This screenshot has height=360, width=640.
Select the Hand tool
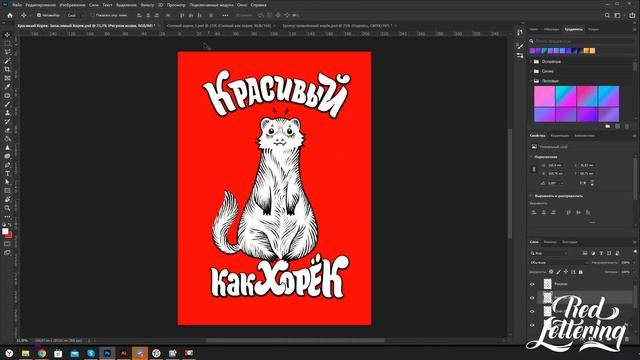7,200
